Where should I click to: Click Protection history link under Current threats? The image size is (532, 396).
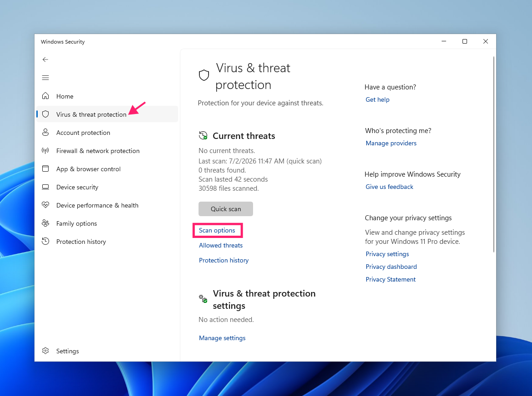224,260
